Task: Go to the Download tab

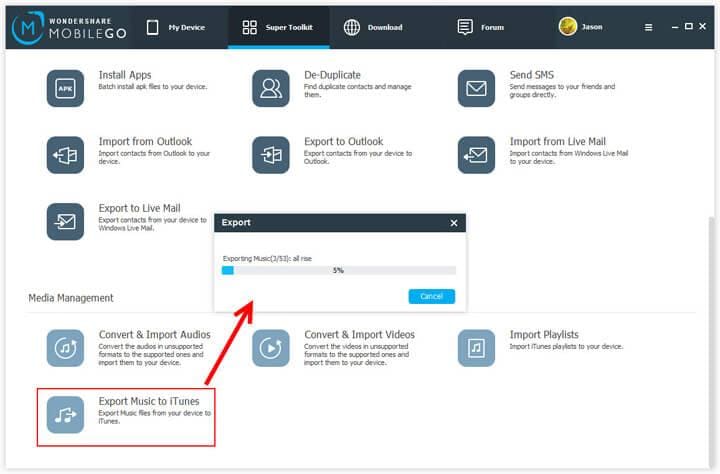Action: click(x=373, y=28)
